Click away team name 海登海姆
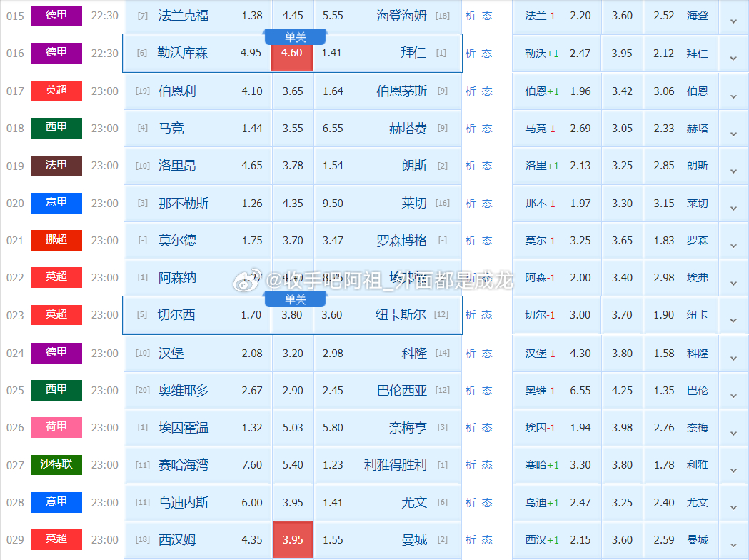 [401, 16]
